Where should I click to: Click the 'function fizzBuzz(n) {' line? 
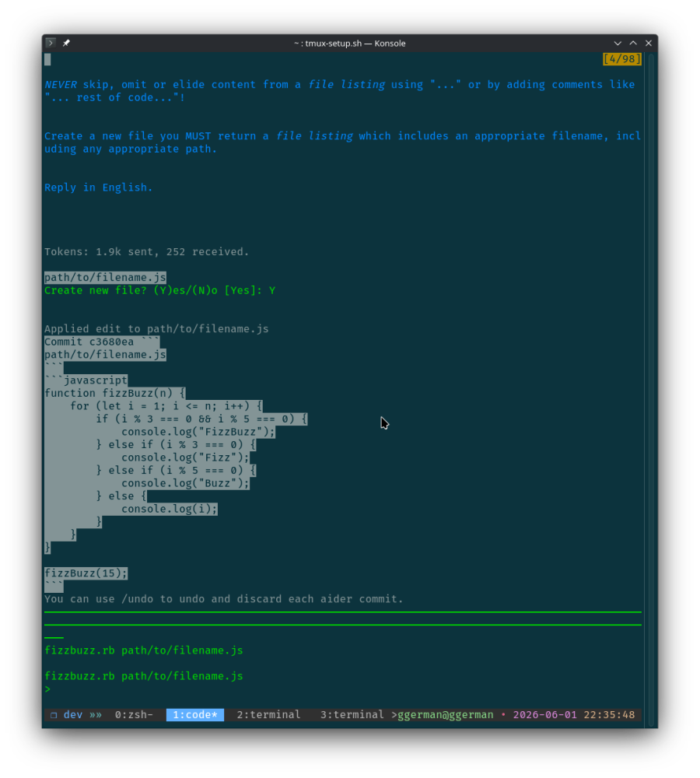coord(114,393)
